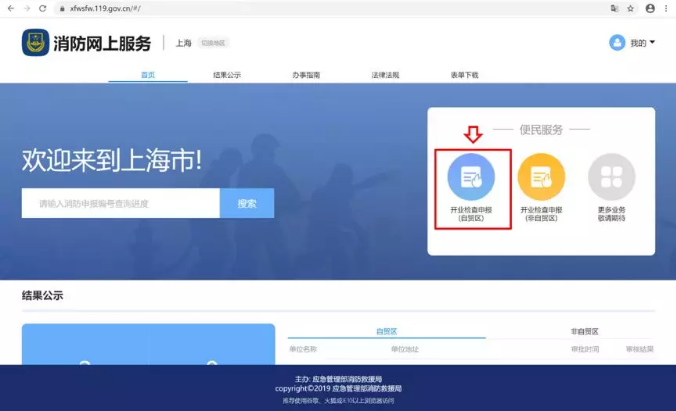Image resolution: width=676 pixels, height=411 pixels.
Task: Open the 表单下载 nav tab
Action: pos(464,75)
